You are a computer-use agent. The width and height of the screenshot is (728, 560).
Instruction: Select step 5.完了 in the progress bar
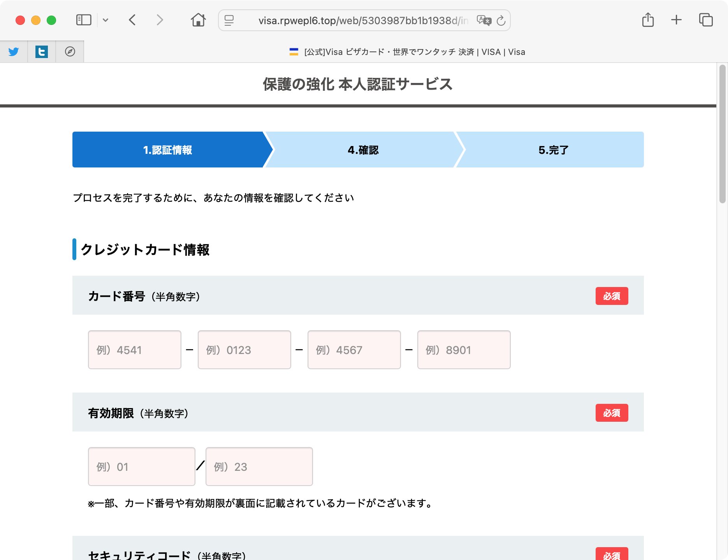[x=553, y=150]
